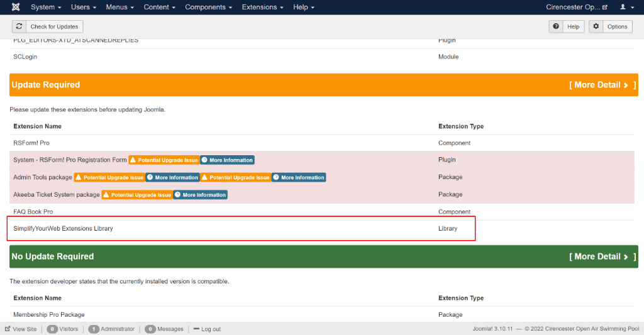This screenshot has width=644, height=335.
Task: Expand the System menu
Action: 46,7
